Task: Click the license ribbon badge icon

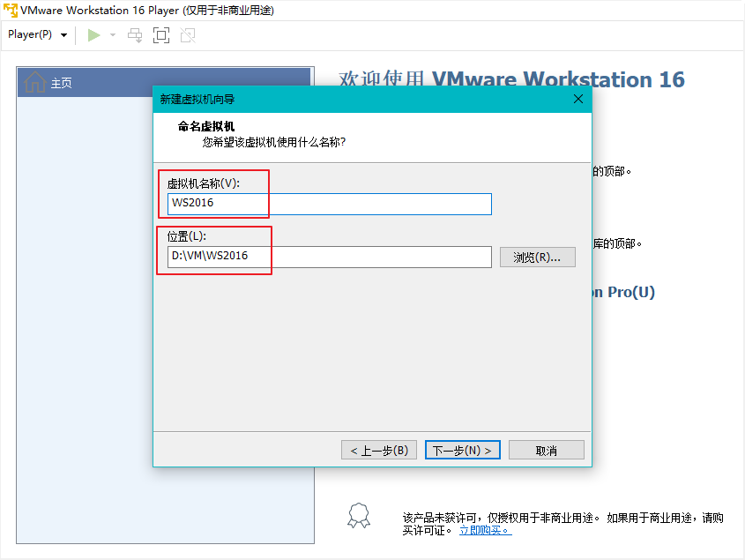Action: (359, 515)
